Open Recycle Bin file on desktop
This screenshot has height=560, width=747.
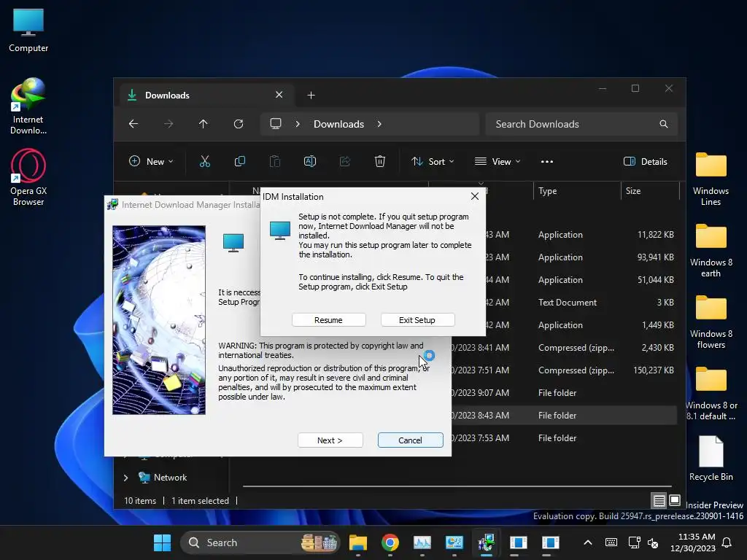tap(711, 458)
